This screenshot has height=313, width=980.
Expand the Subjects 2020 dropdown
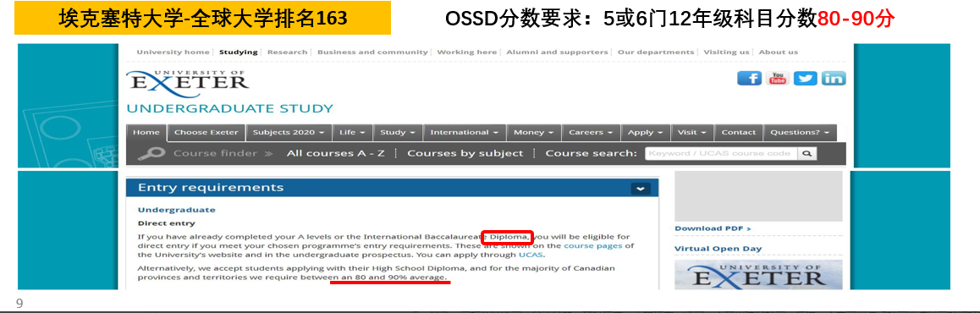coord(288,133)
